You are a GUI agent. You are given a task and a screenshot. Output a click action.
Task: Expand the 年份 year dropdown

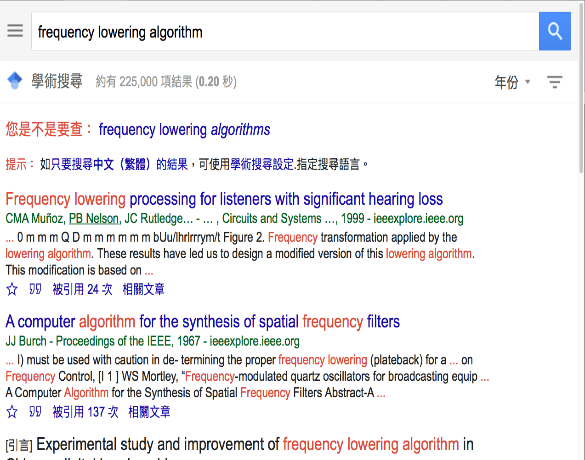coord(512,82)
